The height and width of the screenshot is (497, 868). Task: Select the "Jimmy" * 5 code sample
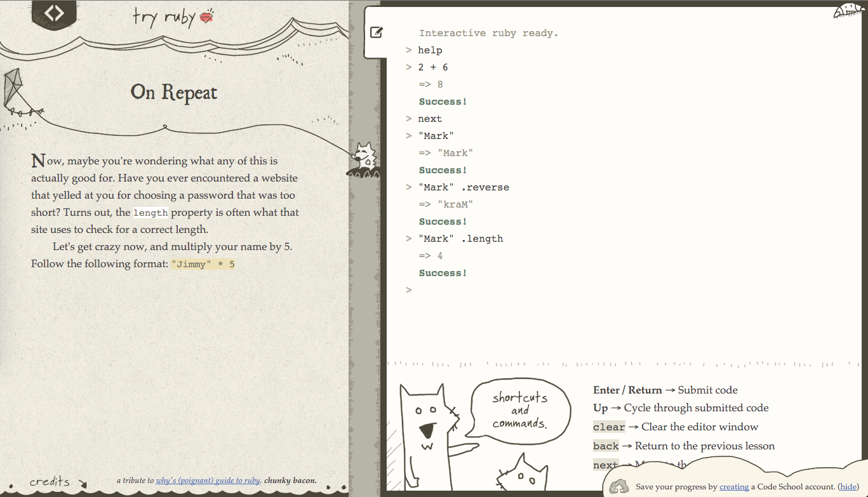203,264
